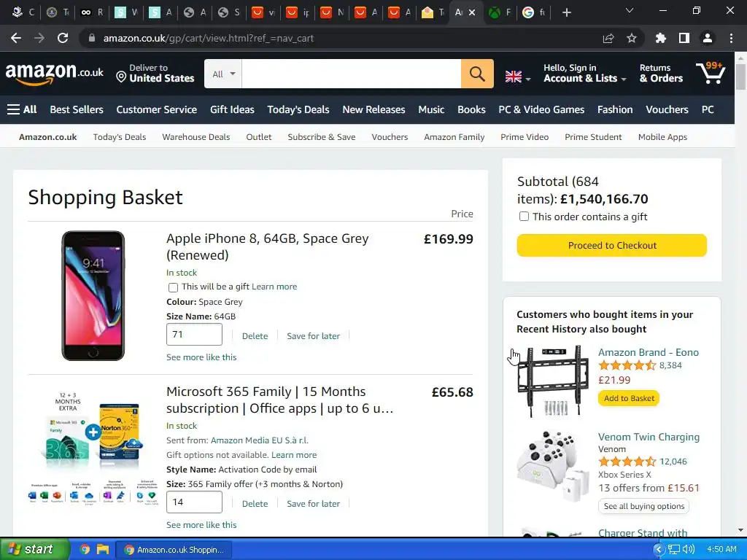
Task: Open Best Sellers in nav bar
Action: point(77,109)
